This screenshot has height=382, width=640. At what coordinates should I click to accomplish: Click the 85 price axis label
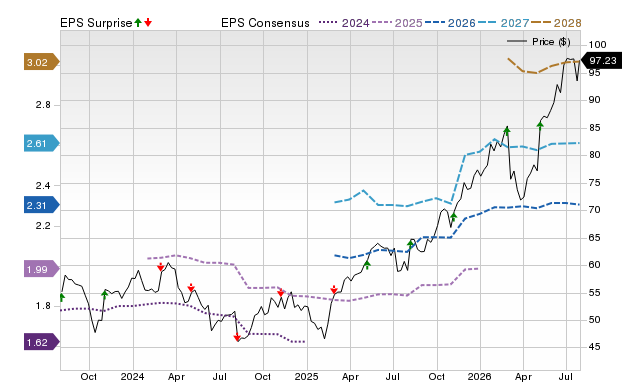pos(594,128)
